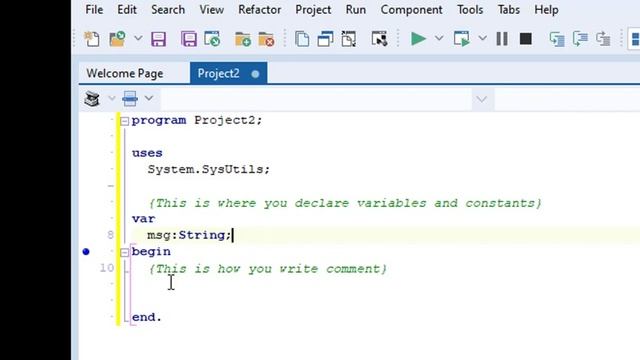
Task: Stop the program with black square button
Action: 526,39
